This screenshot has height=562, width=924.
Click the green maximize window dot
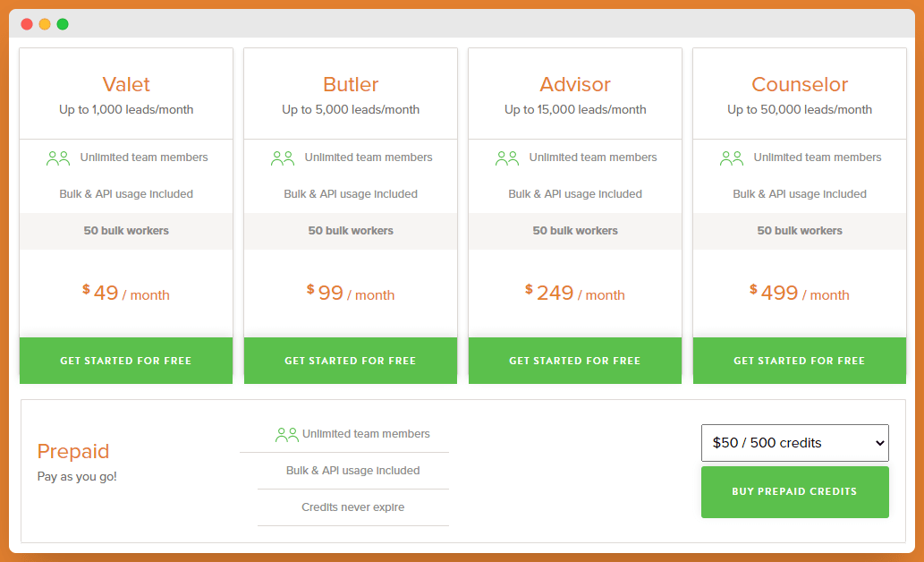(x=63, y=24)
